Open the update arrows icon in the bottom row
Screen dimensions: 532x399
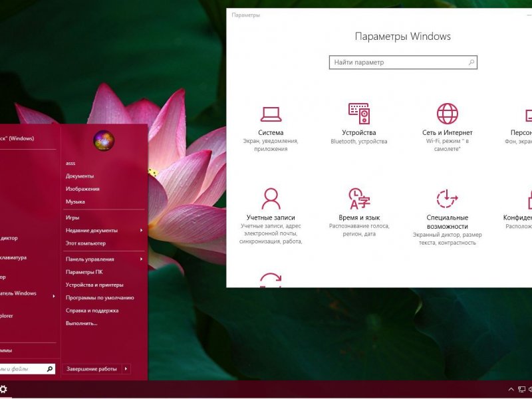click(x=271, y=280)
